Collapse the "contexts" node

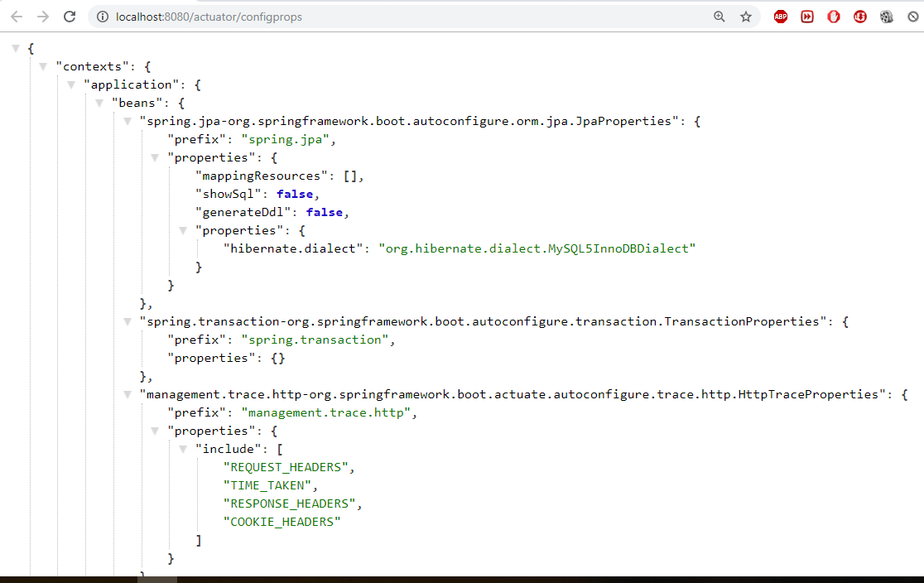click(43, 66)
